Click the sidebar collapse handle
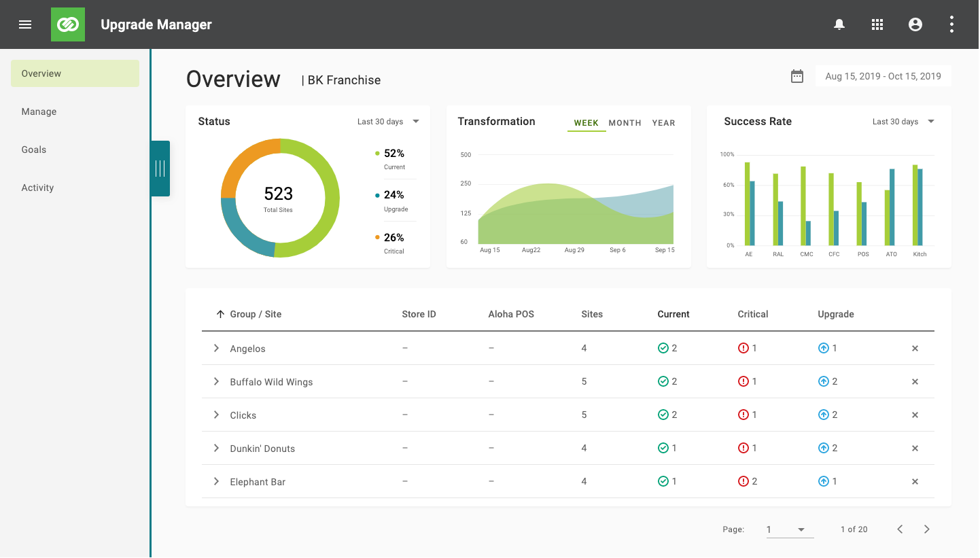 (160, 169)
